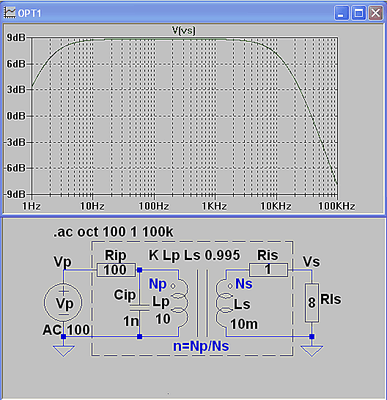The width and height of the screenshot is (387, 400).
Task: Click the Vs net label
Action: coord(311,262)
